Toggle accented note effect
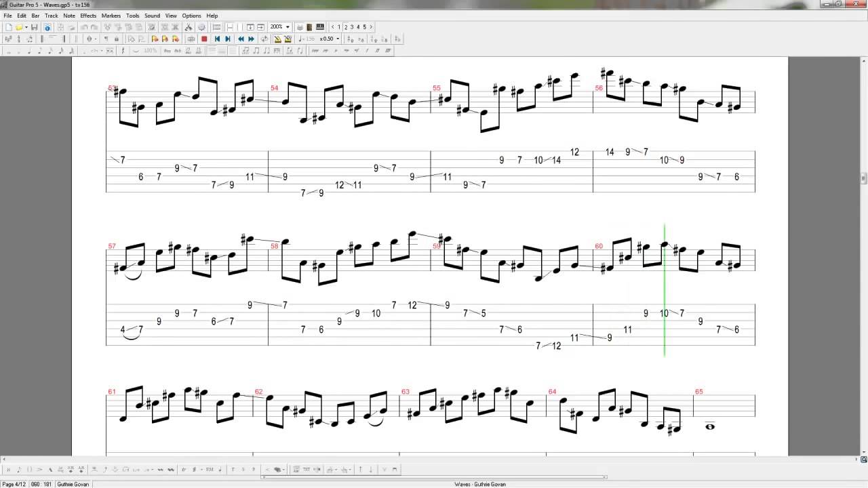The width and height of the screenshot is (868, 488). [39, 469]
